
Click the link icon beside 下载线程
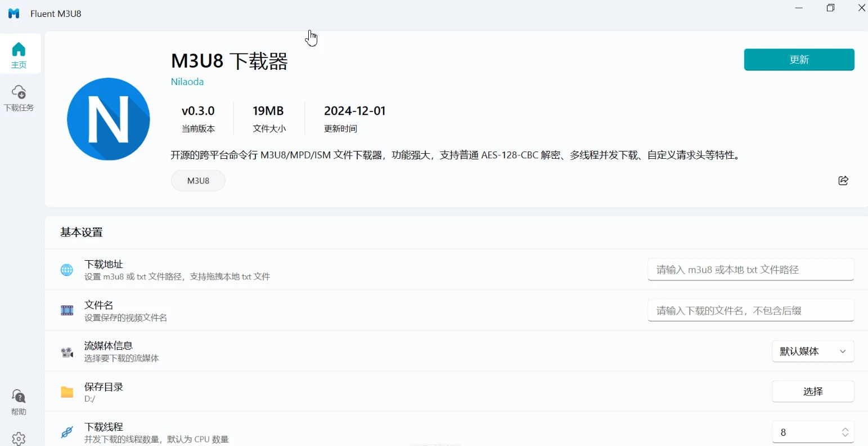(x=67, y=432)
